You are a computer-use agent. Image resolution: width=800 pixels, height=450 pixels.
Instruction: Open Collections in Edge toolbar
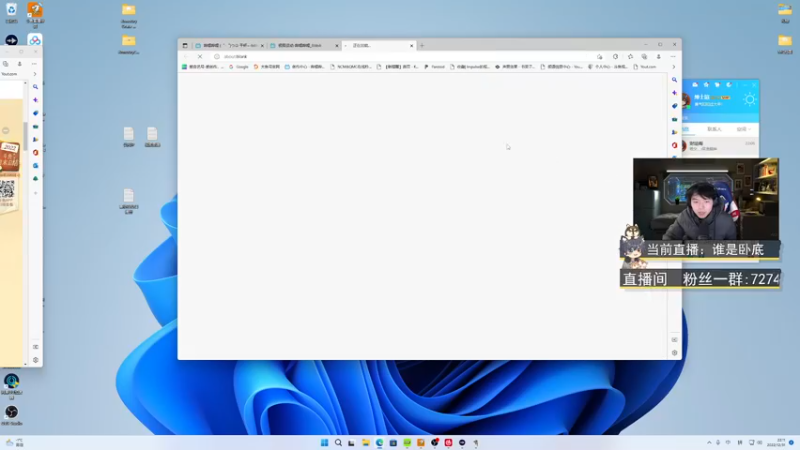[644, 57]
